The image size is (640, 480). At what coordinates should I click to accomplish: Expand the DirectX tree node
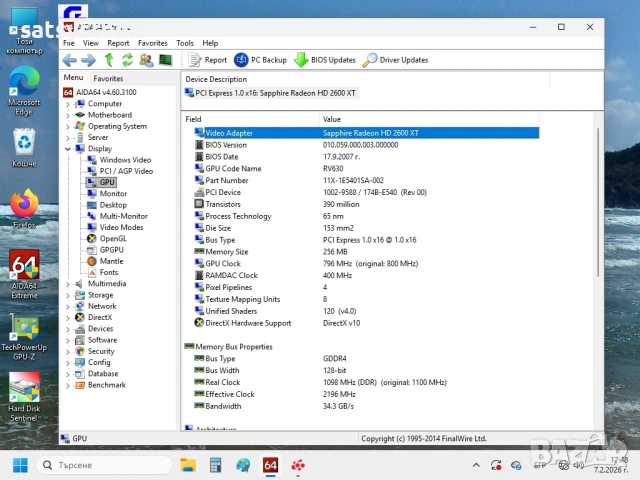pyautogui.click(x=68, y=318)
